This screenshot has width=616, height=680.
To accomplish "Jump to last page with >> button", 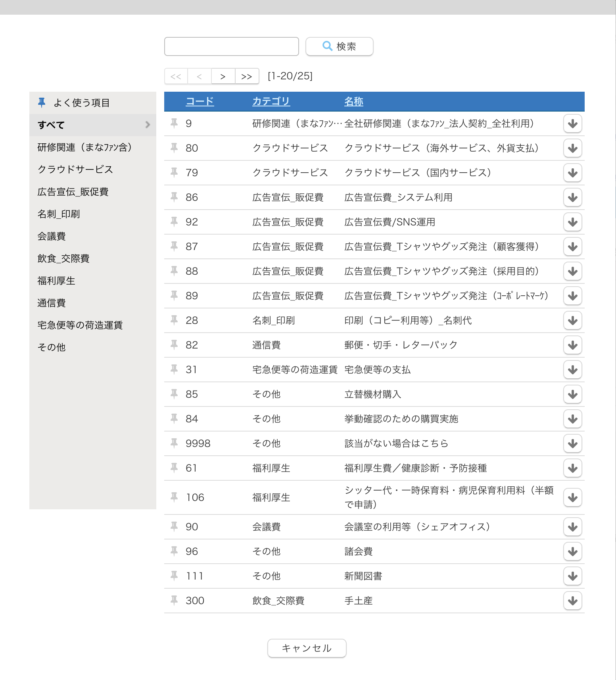I will [x=247, y=76].
